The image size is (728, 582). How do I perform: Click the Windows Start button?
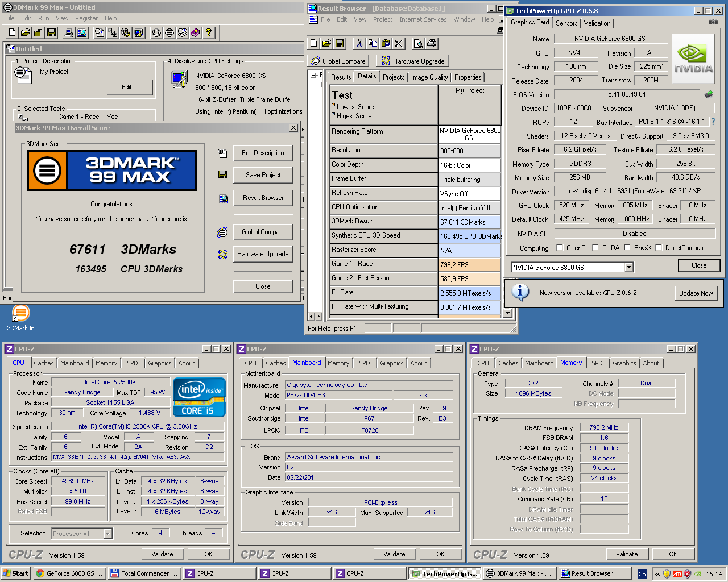(x=15, y=573)
